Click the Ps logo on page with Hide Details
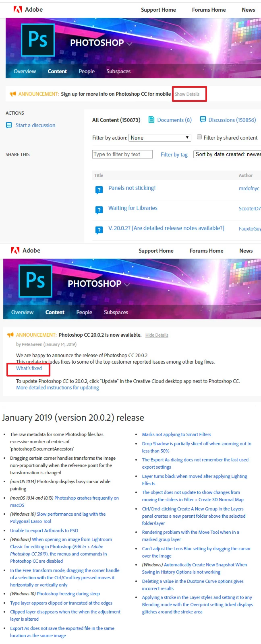The width and height of the screenshot is (261, 644). tap(35, 281)
